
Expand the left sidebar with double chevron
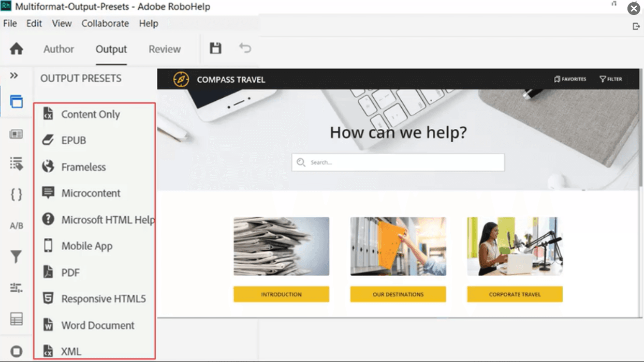pyautogui.click(x=14, y=76)
